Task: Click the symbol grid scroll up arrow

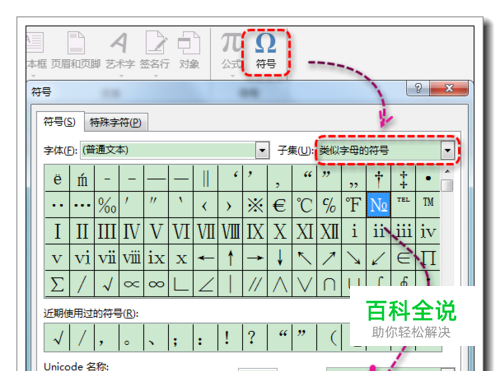Action: click(x=447, y=171)
